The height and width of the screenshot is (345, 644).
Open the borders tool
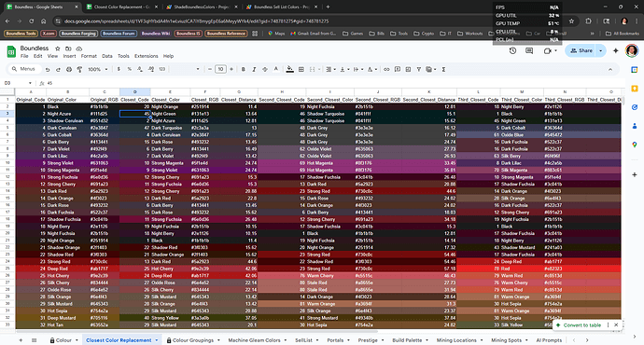[x=301, y=69]
